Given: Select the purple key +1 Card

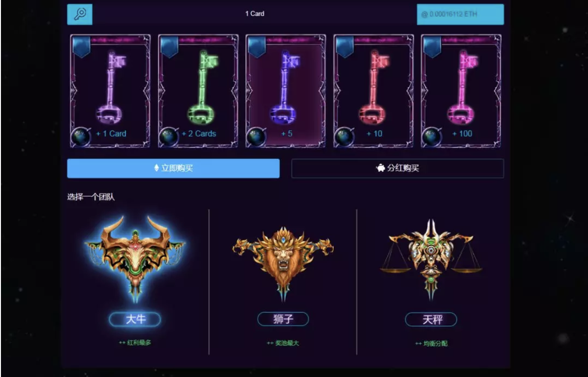Looking at the screenshot, I should (110, 91).
